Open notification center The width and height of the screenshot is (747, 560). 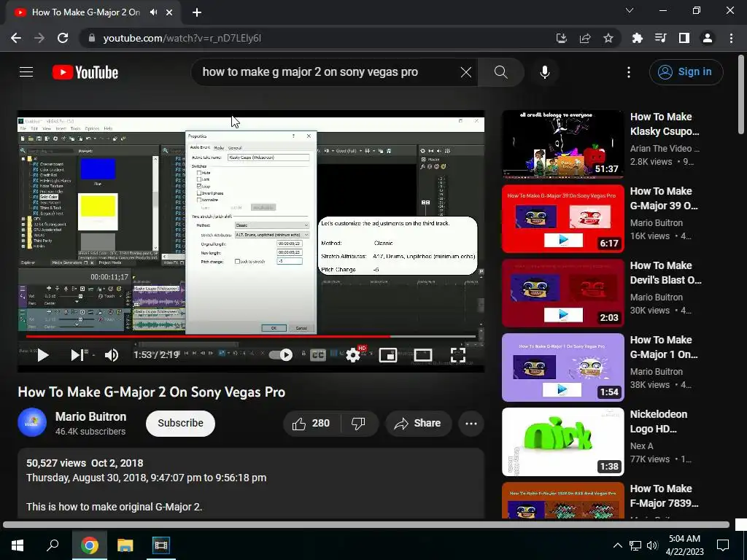(x=723, y=545)
